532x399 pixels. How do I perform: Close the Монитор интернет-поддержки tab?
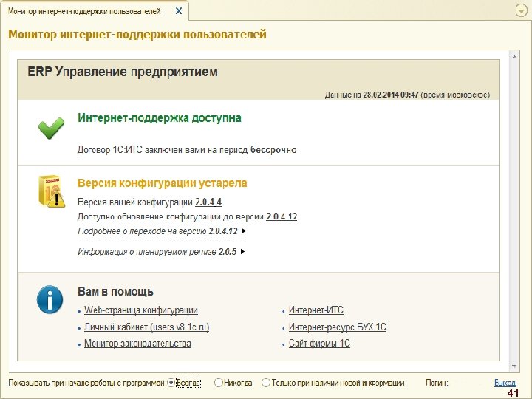point(179,11)
